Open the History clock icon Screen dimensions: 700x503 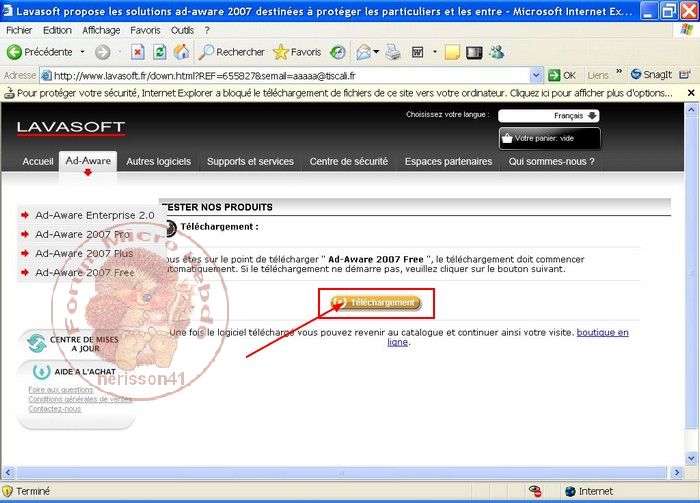tap(338, 52)
